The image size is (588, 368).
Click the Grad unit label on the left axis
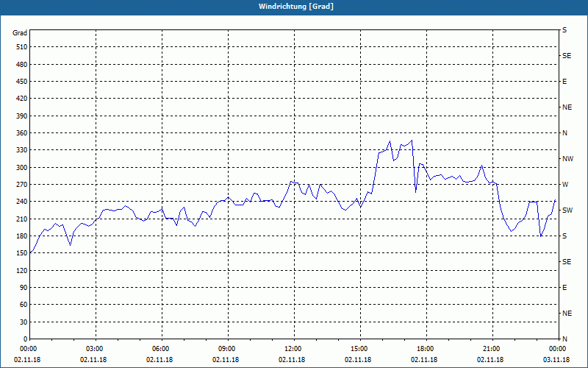[20, 33]
